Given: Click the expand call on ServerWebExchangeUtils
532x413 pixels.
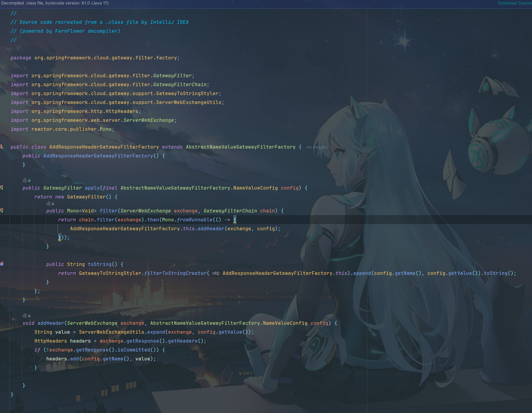Looking at the screenshot, I should [x=156, y=332].
